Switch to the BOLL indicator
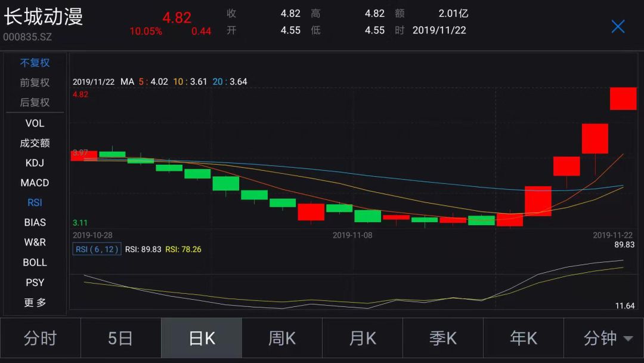The image size is (644, 363). coord(35,262)
